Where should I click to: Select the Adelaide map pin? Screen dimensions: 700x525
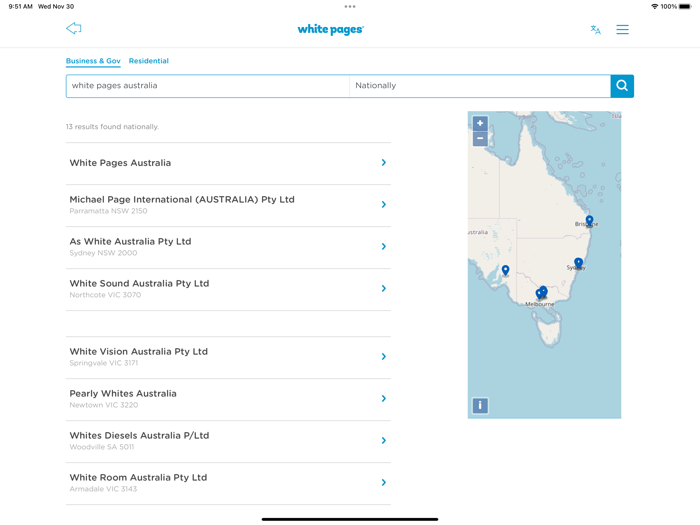coord(505,271)
